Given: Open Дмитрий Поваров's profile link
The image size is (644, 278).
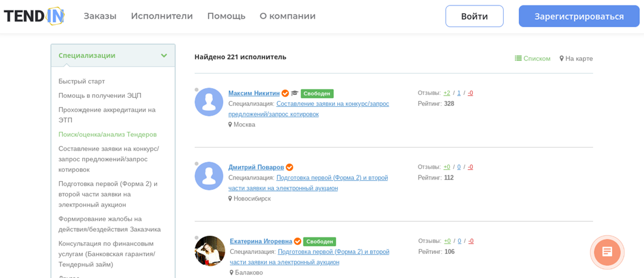Looking at the screenshot, I should pos(256,167).
